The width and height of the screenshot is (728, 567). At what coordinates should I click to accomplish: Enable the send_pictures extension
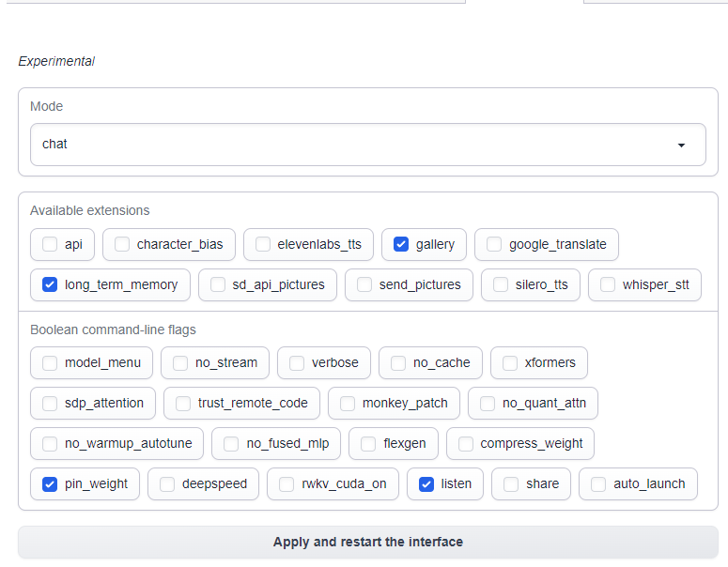point(364,284)
